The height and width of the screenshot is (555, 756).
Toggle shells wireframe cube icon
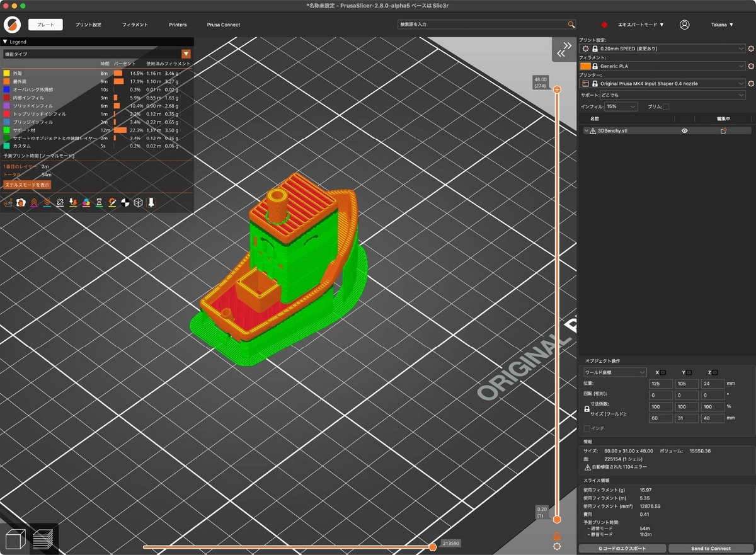[x=138, y=202]
